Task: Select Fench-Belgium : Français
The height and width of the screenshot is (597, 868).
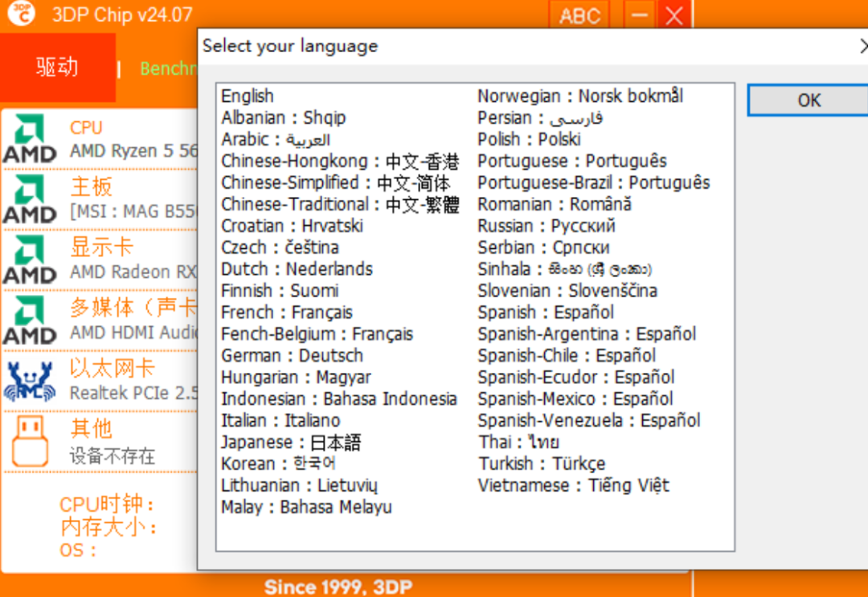Action: click(x=317, y=333)
